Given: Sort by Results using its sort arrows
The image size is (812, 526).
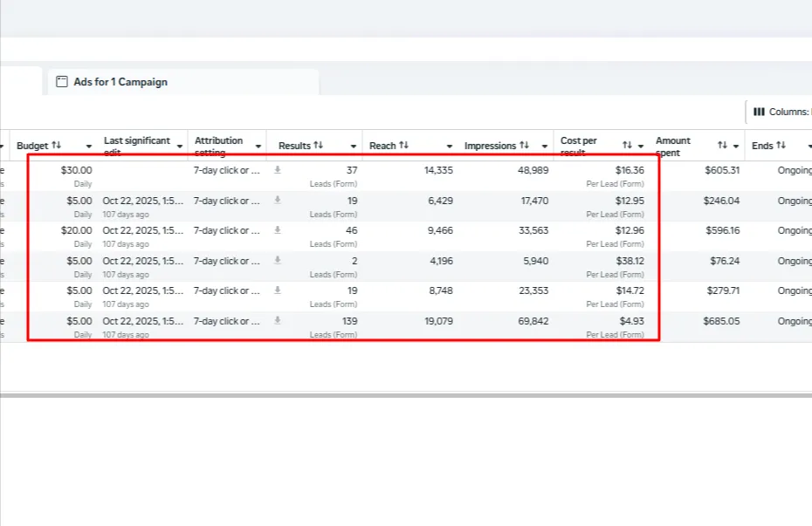Looking at the screenshot, I should click(x=318, y=146).
